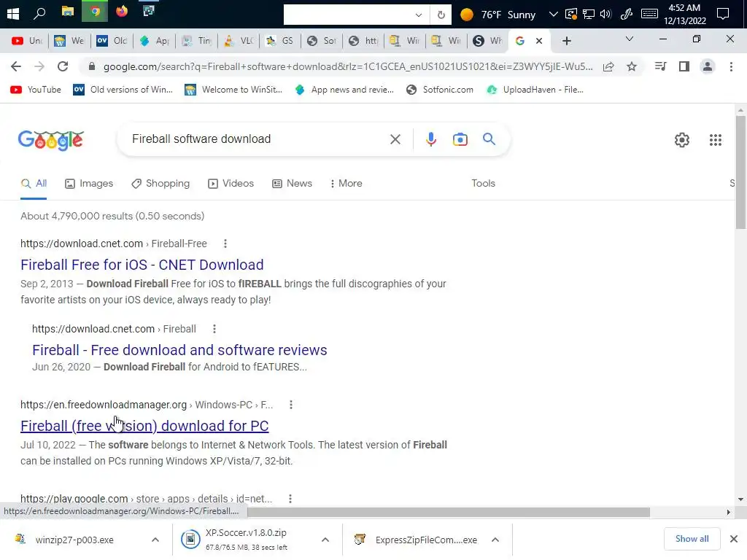Open options for winzip27-p003.exe download
This screenshot has height=560, width=747.
[x=155, y=540]
